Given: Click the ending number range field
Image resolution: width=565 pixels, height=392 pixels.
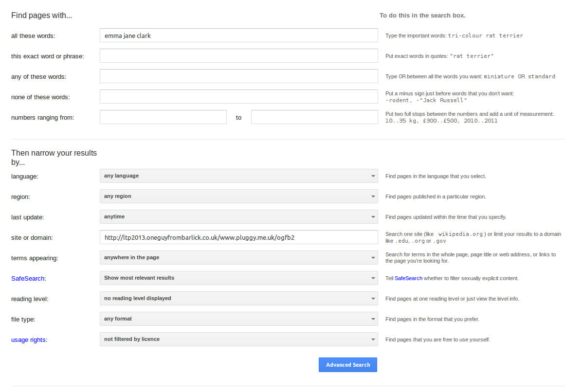Looking at the screenshot, I should pyautogui.click(x=314, y=117).
